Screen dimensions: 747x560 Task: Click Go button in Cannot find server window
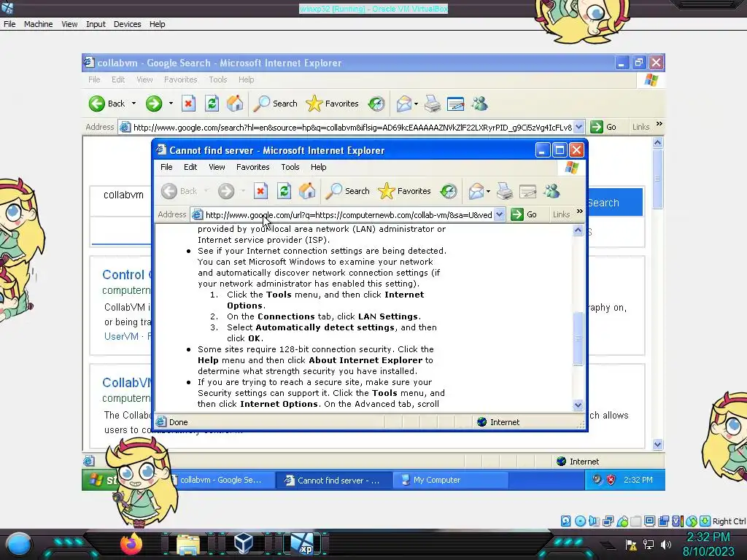(524, 215)
